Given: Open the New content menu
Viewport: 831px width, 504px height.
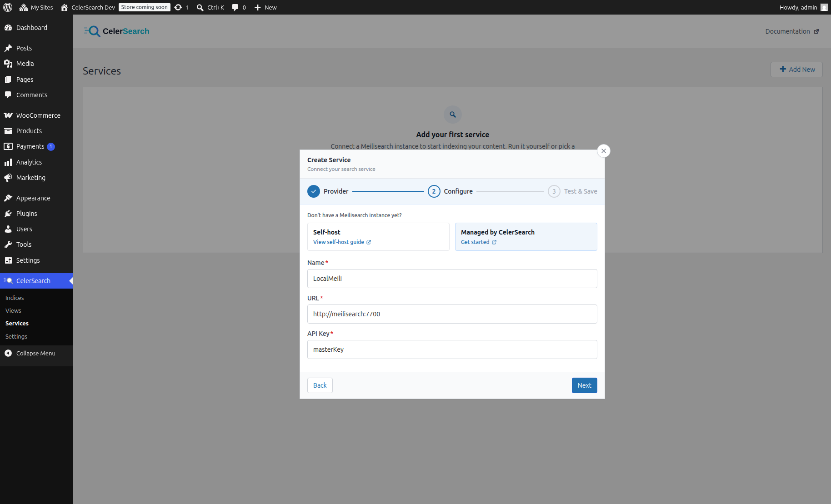Looking at the screenshot, I should (265, 7).
